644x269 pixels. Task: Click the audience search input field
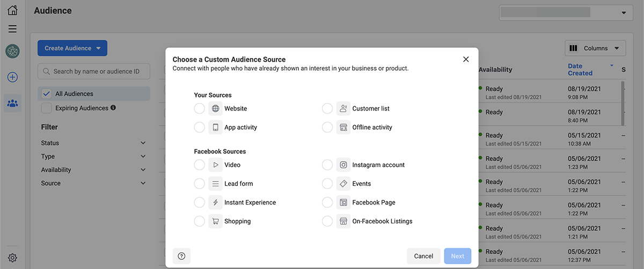(94, 71)
